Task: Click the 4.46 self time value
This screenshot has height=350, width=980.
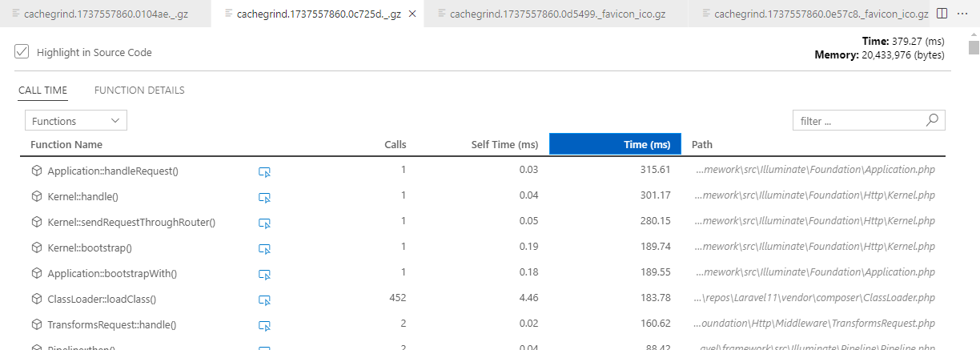Action: [x=528, y=298]
